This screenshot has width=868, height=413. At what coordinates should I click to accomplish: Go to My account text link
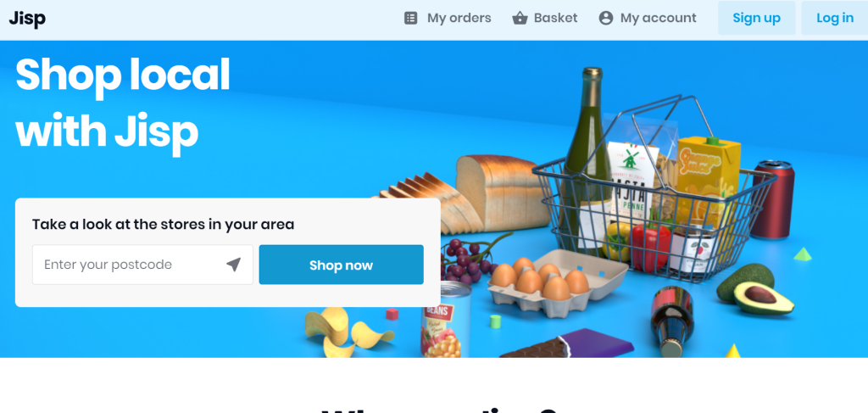click(658, 19)
